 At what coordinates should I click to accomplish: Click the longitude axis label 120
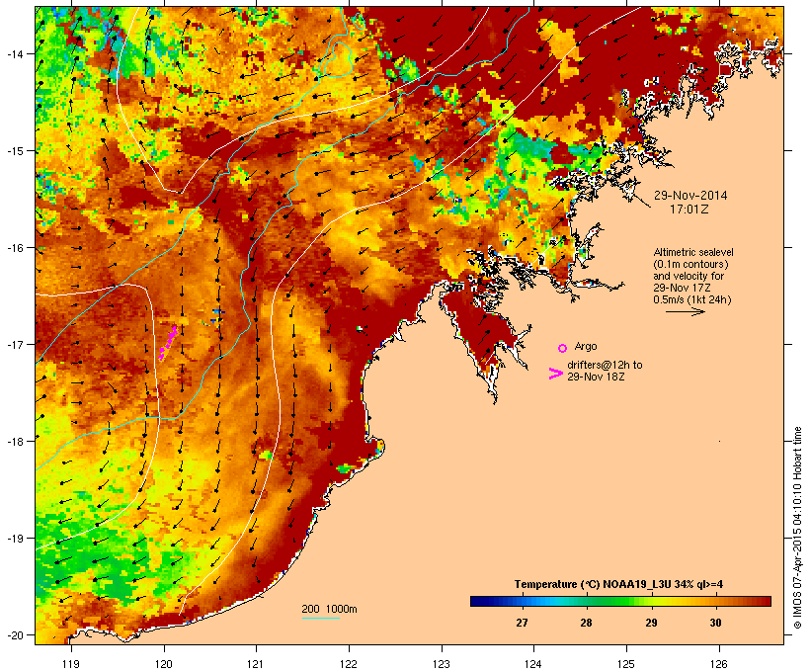click(x=163, y=664)
